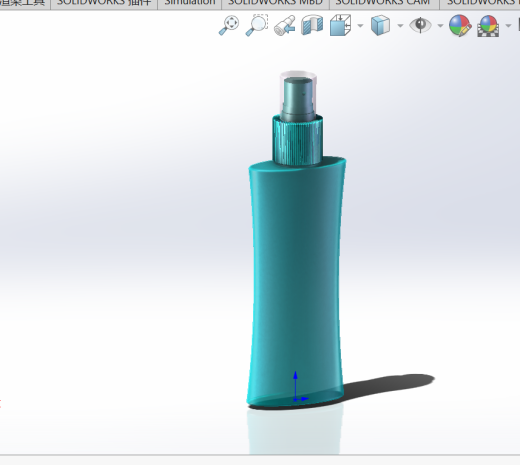520x465 pixels.
Task: Expand the View Orientation dropdown arrow
Action: 360,26
